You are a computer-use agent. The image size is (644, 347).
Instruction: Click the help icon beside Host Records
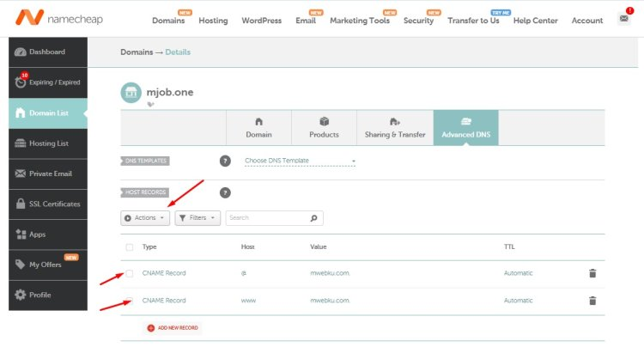(x=225, y=193)
